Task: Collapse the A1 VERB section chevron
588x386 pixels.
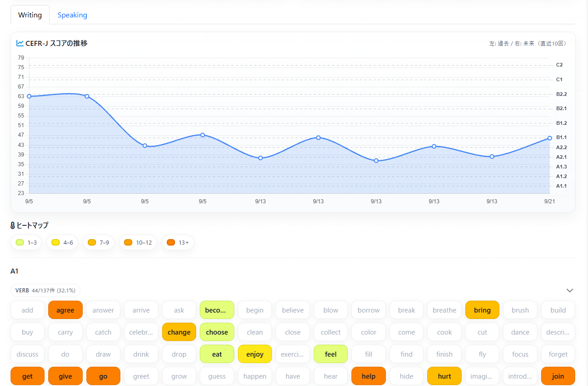Action: coord(570,291)
